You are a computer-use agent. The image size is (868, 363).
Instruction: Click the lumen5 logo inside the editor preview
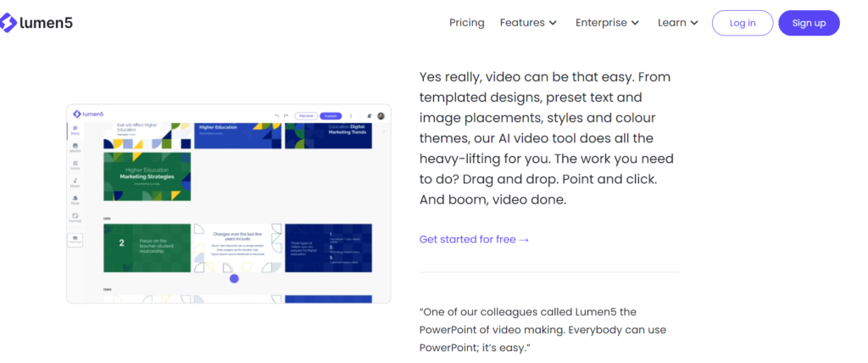pyautogui.click(x=88, y=114)
